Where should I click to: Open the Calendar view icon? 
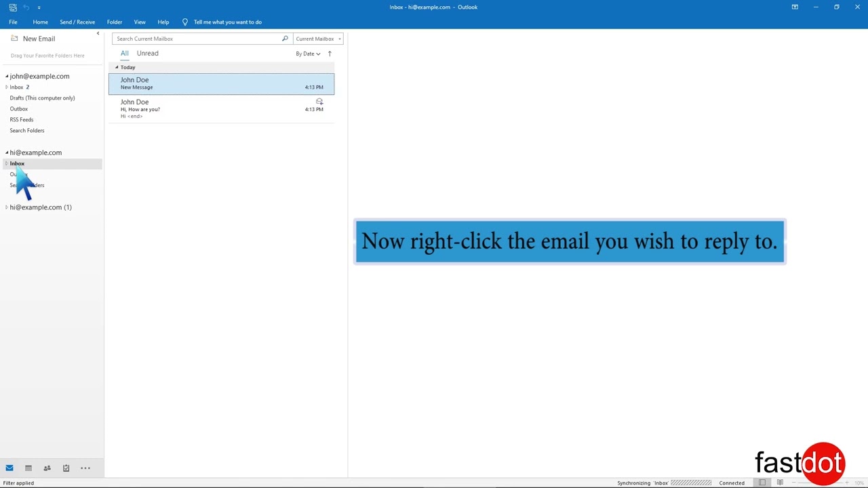click(28, 468)
